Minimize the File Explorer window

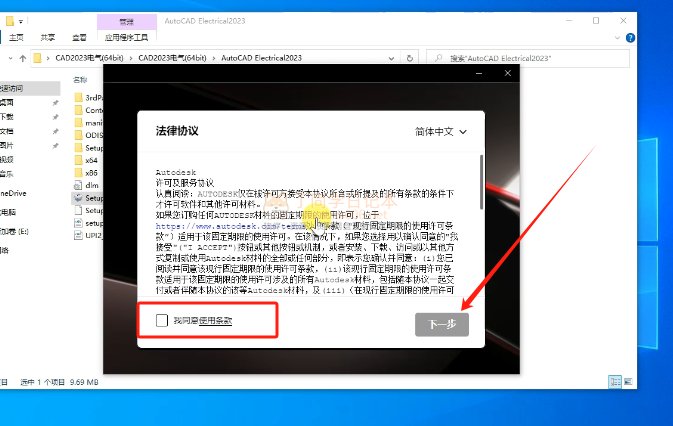(x=569, y=21)
